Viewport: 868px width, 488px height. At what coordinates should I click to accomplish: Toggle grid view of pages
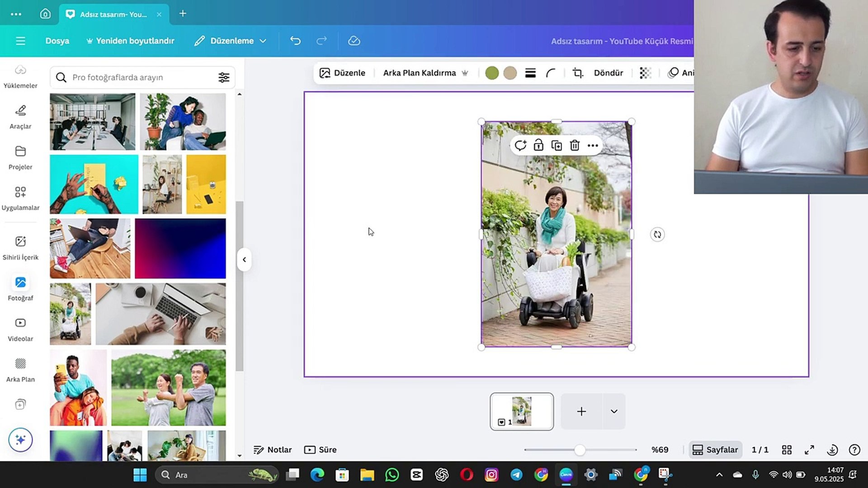(787, 450)
